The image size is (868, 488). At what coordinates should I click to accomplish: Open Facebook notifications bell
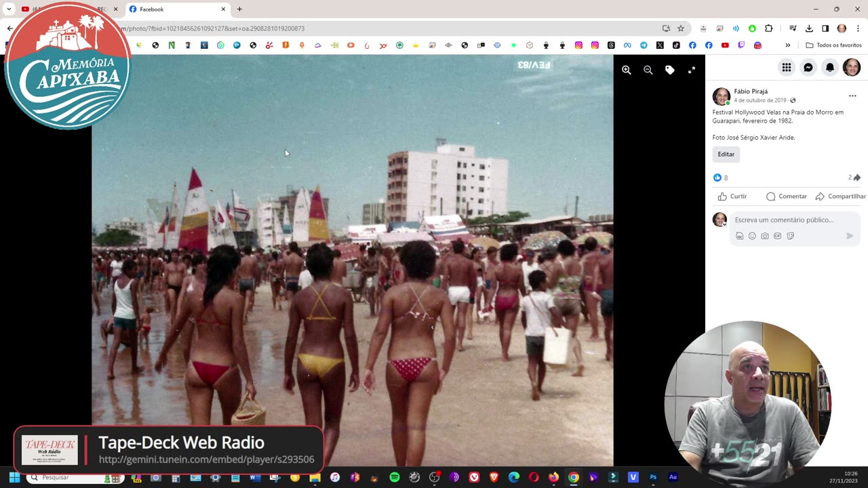[x=830, y=67]
